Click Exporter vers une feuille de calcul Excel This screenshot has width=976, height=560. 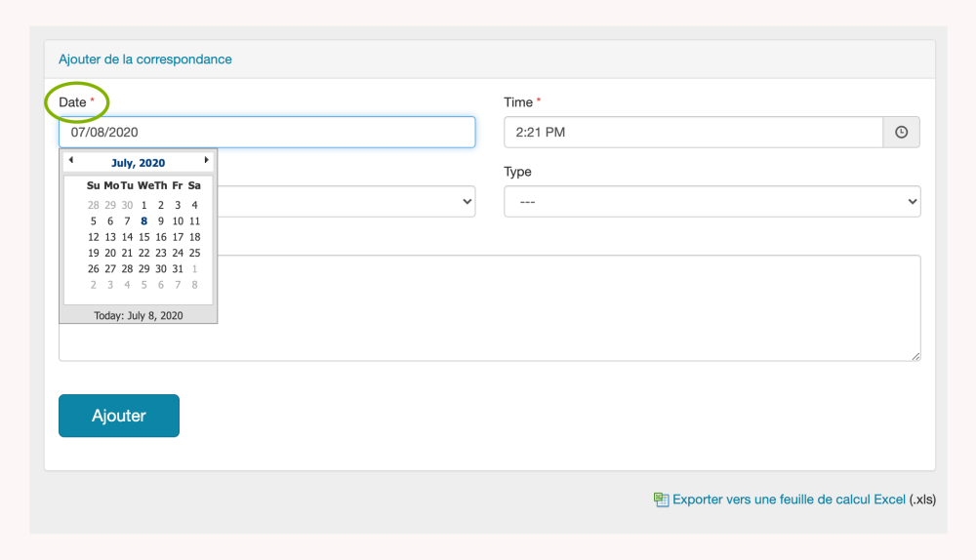tap(789, 500)
